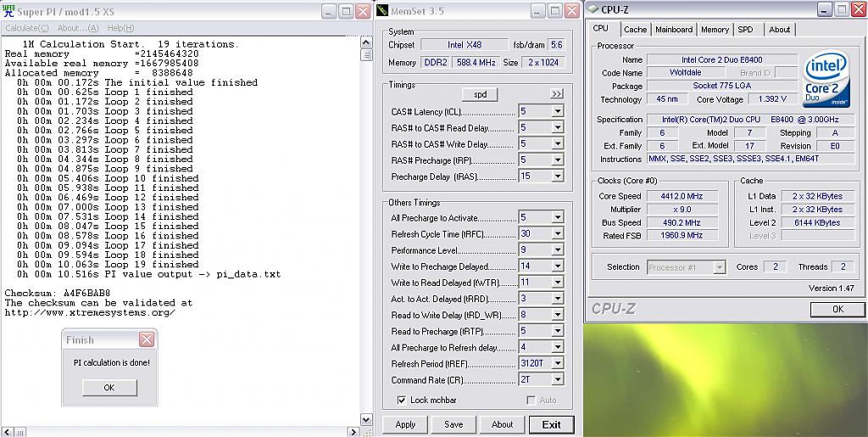Image resolution: width=868 pixels, height=437 pixels.
Task: Open the Refresh Period (tREF) dropdown
Action: (558, 364)
